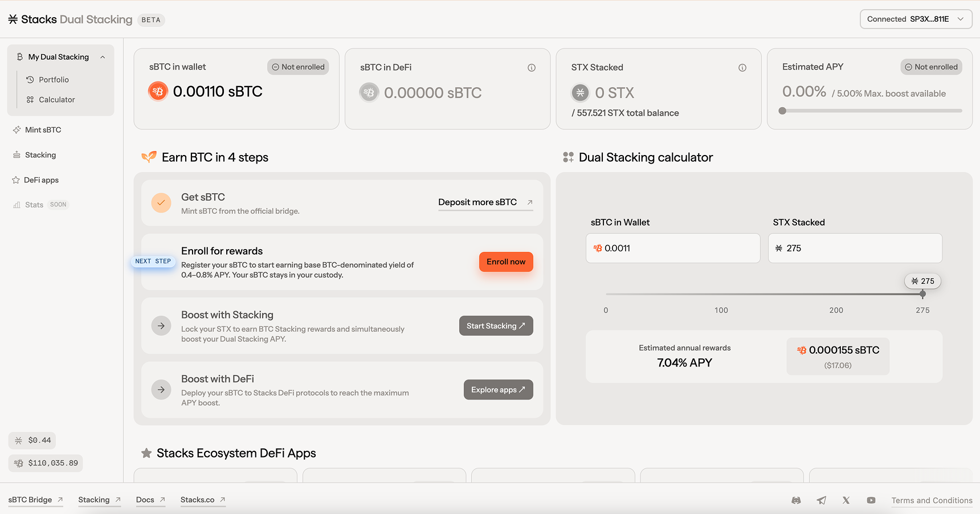Open the Discord link icon

tap(796, 500)
